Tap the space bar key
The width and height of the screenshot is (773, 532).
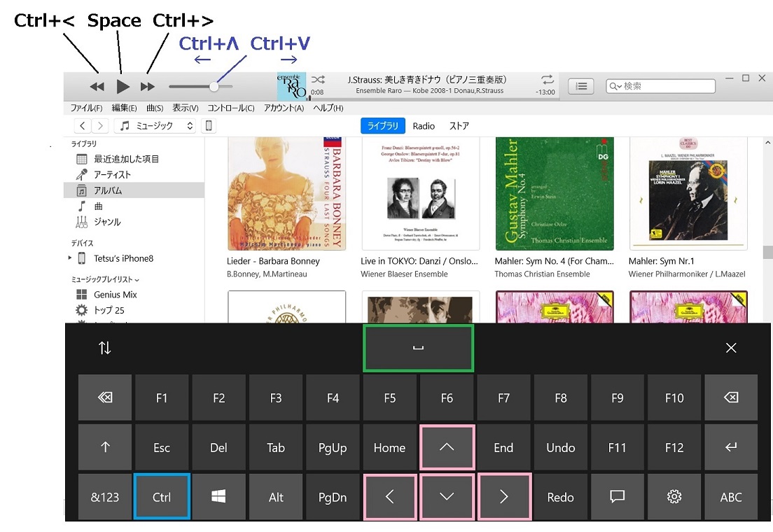point(419,348)
